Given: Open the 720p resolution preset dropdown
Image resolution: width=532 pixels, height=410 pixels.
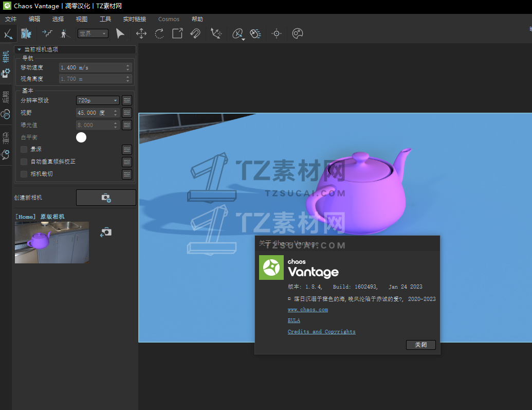Looking at the screenshot, I should coord(98,100).
